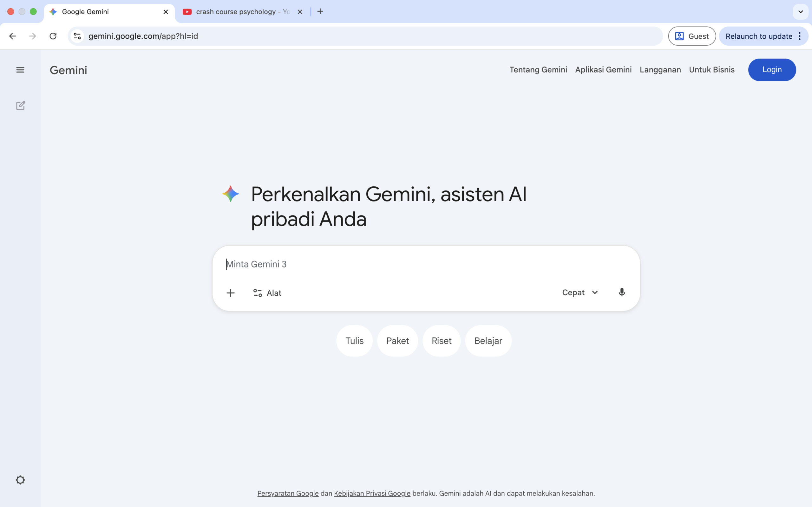Image resolution: width=812 pixels, height=507 pixels.
Task: Start a new chat with the pencil icon
Action: point(21,106)
